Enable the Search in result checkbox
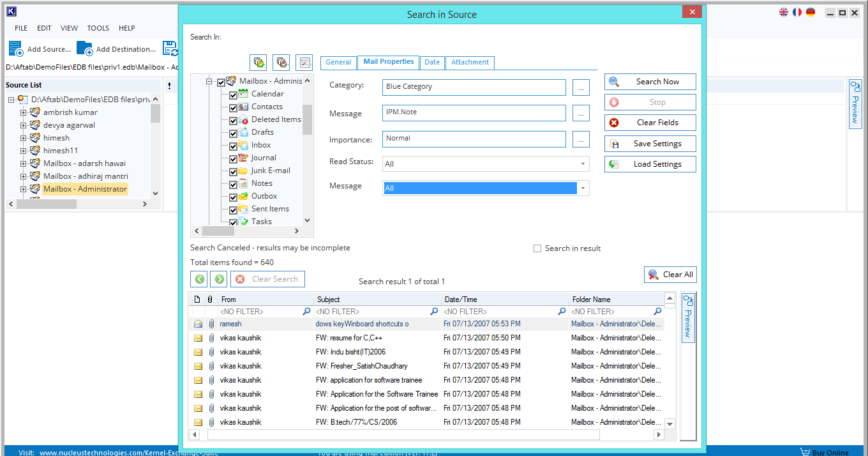 (x=537, y=248)
